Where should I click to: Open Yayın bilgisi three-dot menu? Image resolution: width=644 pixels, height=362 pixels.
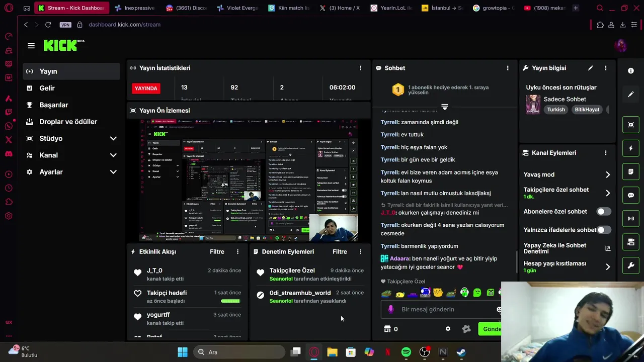coord(606,68)
